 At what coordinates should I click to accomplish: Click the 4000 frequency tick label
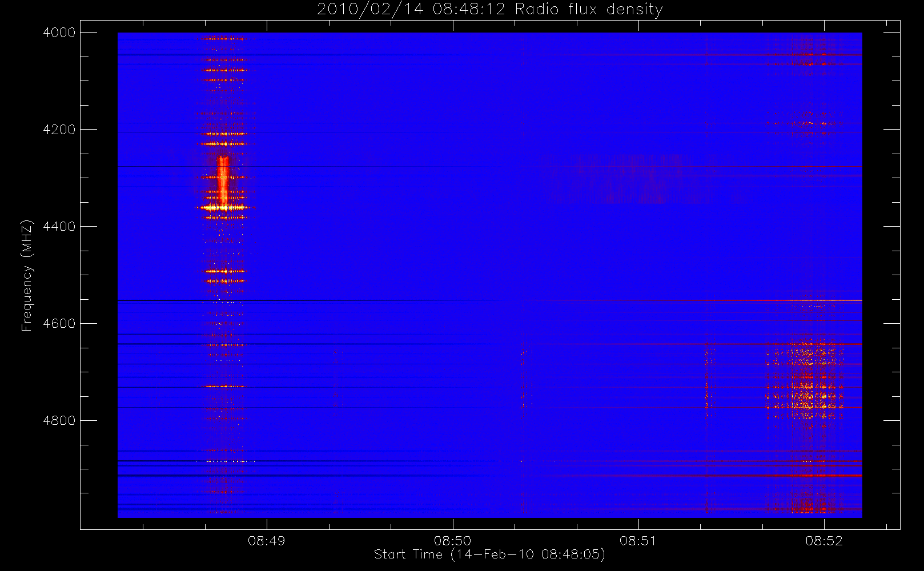[x=59, y=33]
